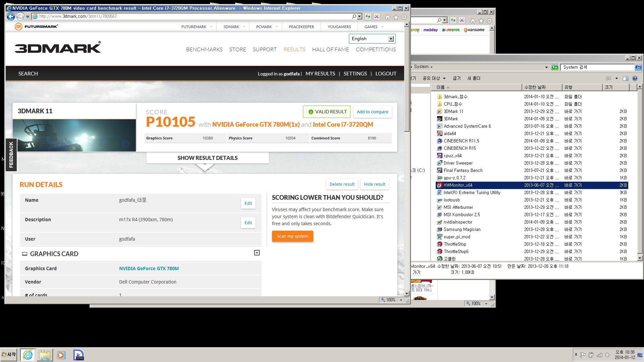
Task: Open Windows Media Player taskbar icon
Action: pyautogui.click(x=61, y=355)
